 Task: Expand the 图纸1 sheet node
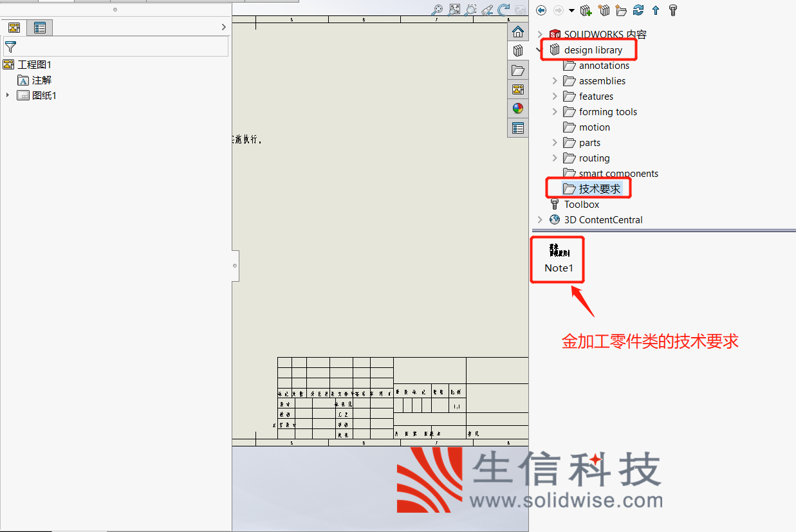point(8,95)
